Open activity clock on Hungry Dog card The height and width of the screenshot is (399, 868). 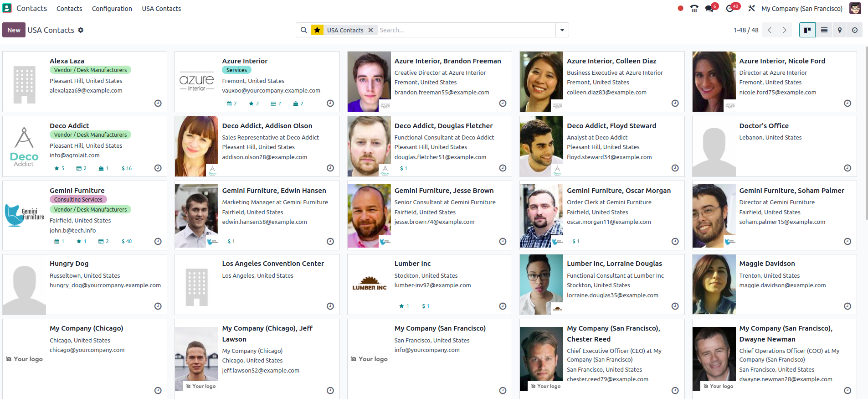pyautogui.click(x=158, y=306)
